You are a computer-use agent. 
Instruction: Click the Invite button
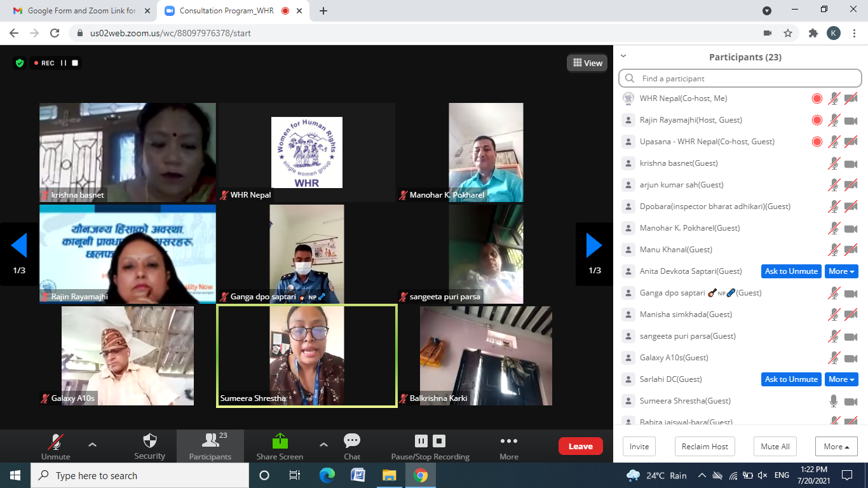639,446
